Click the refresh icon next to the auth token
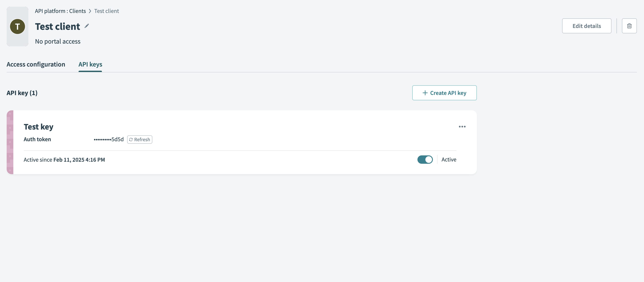The width and height of the screenshot is (644, 282). [131, 139]
